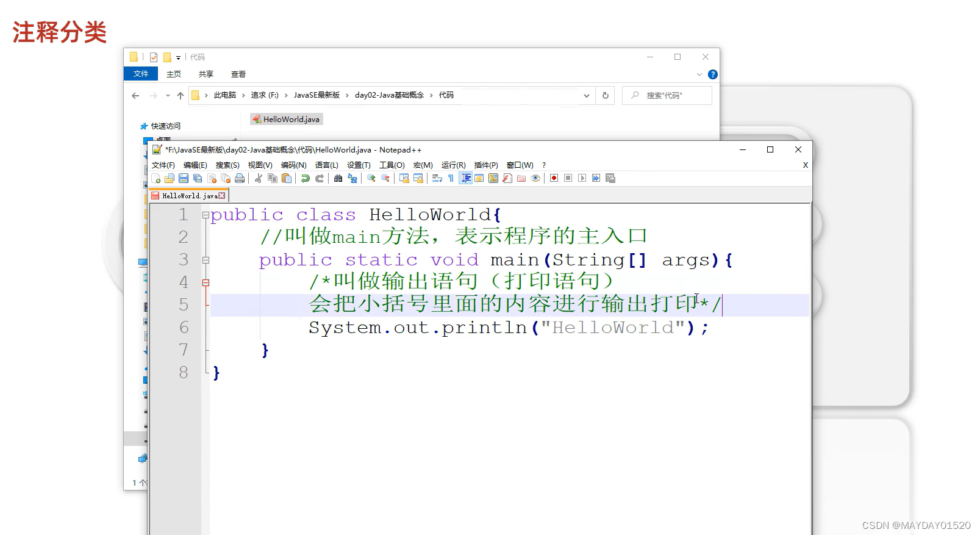The image size is (980, 535).
Task: Refresh the Explorer folder view
Action: [x=606, y=95]
